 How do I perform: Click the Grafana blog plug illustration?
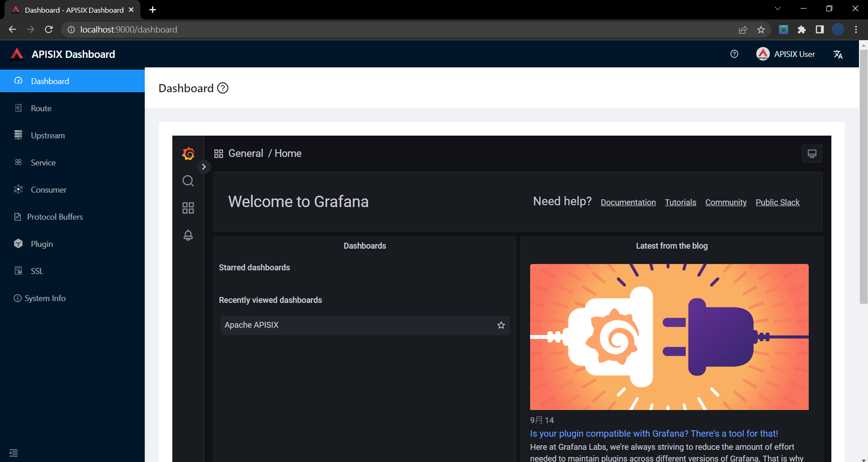click(669, 337)
